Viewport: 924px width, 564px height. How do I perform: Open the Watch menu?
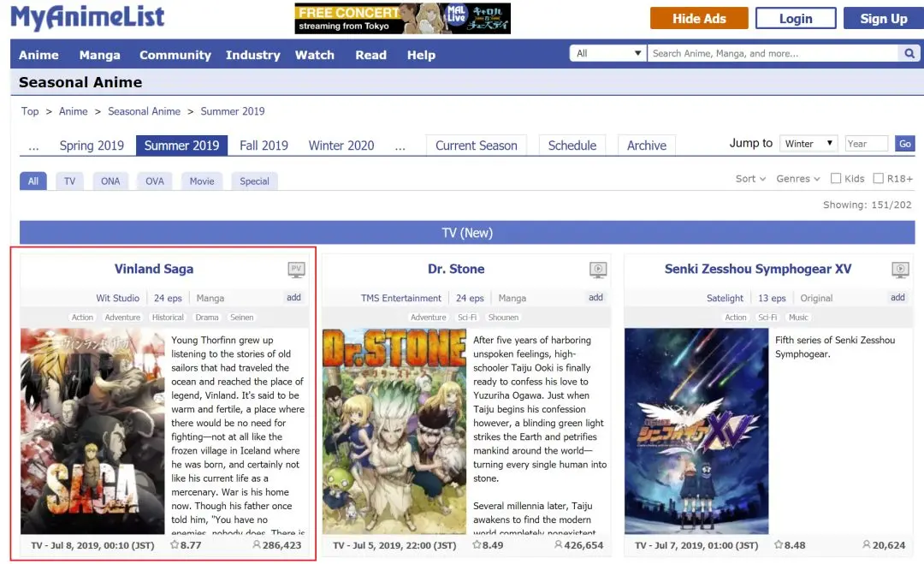pyautogui.click(x=315, y=55)
